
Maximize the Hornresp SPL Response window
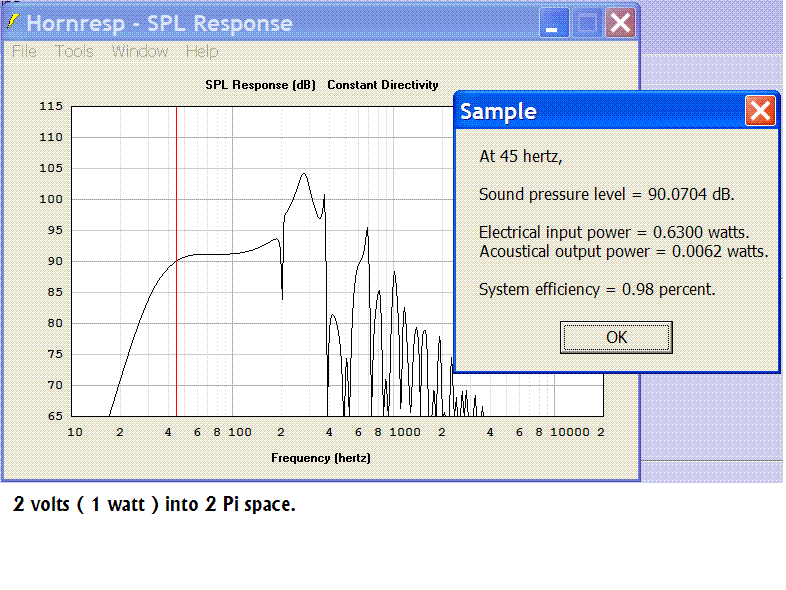coord(586,23)
